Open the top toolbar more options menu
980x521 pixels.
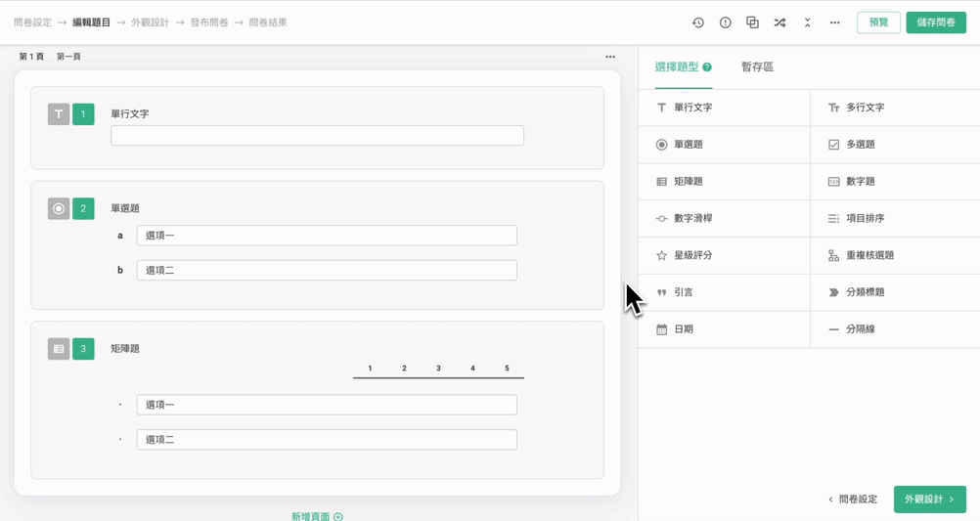point(834,22)
